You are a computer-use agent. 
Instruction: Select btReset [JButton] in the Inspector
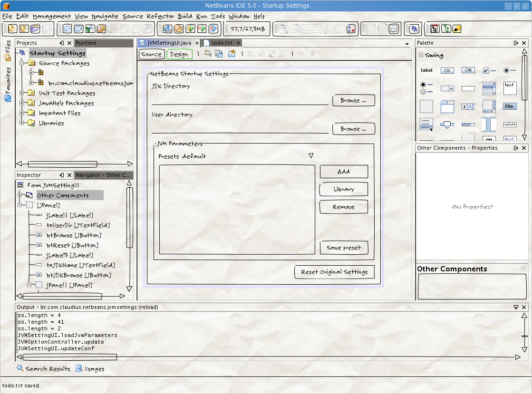pos(72,245)
